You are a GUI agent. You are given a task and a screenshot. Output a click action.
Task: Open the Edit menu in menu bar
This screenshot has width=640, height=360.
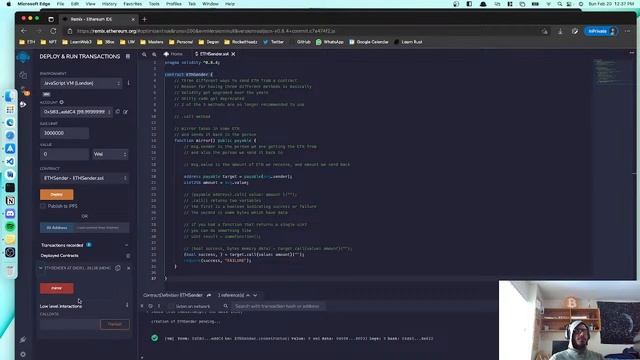click(x=75, y=4)
